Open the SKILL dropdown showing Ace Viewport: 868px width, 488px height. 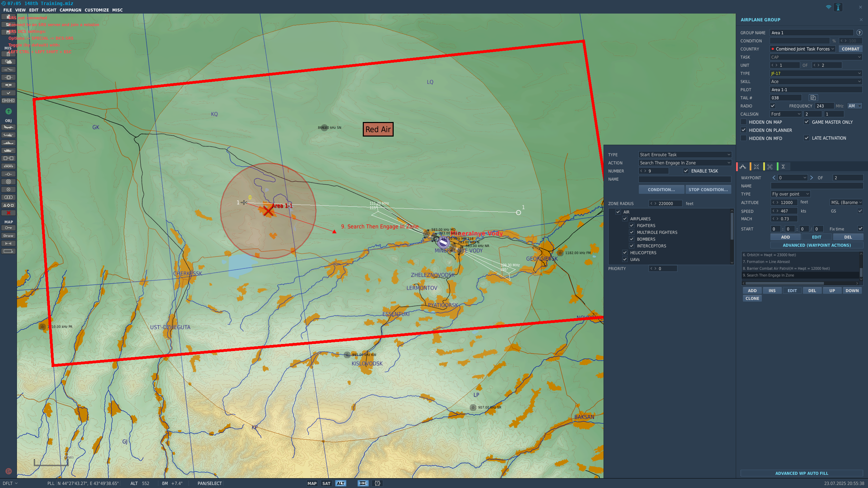(x=816, y=82)
